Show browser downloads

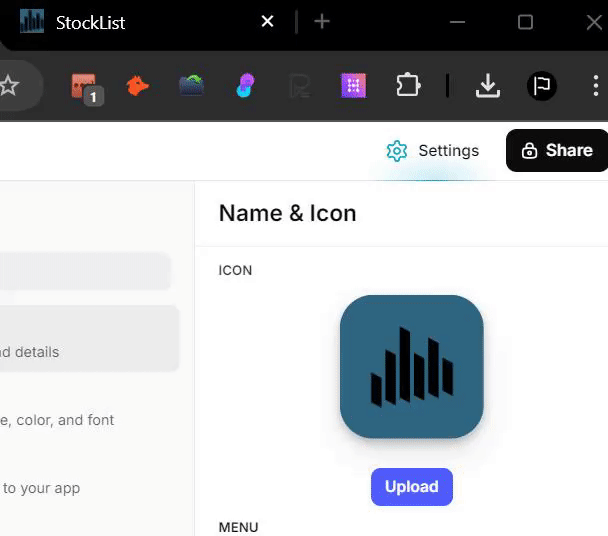coord(488,85)
